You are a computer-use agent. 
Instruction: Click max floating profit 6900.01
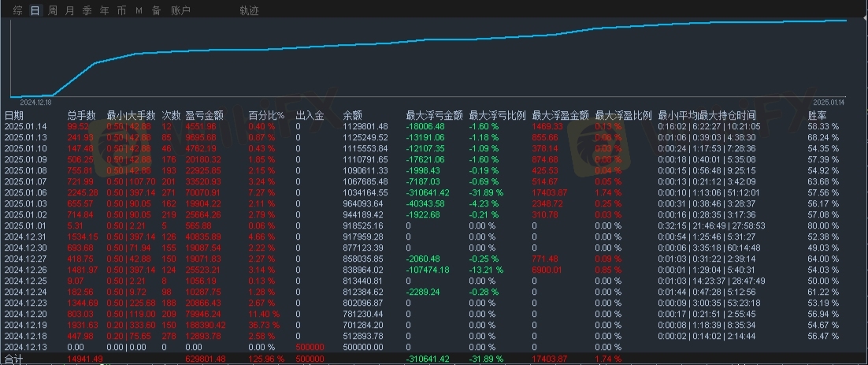click(x=548, y=270)
